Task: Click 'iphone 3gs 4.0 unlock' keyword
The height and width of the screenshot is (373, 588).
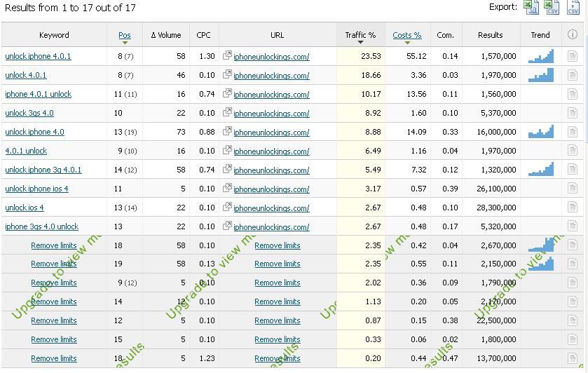Action: tap(41, 226)
